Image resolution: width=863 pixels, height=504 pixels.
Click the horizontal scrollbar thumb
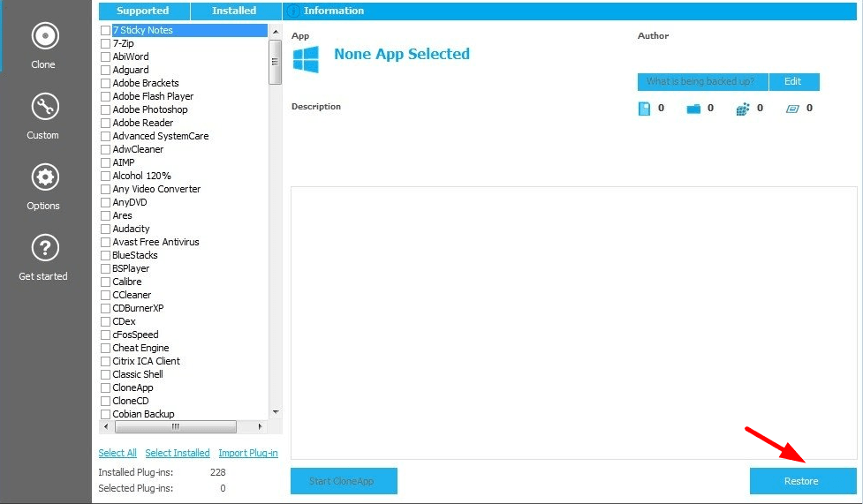click(x=176, y=426)
